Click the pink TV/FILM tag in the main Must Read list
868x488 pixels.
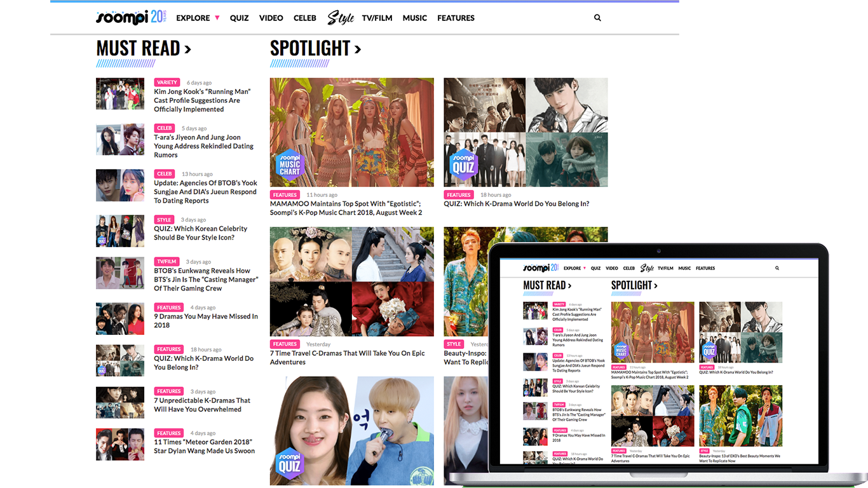(167, 262)
